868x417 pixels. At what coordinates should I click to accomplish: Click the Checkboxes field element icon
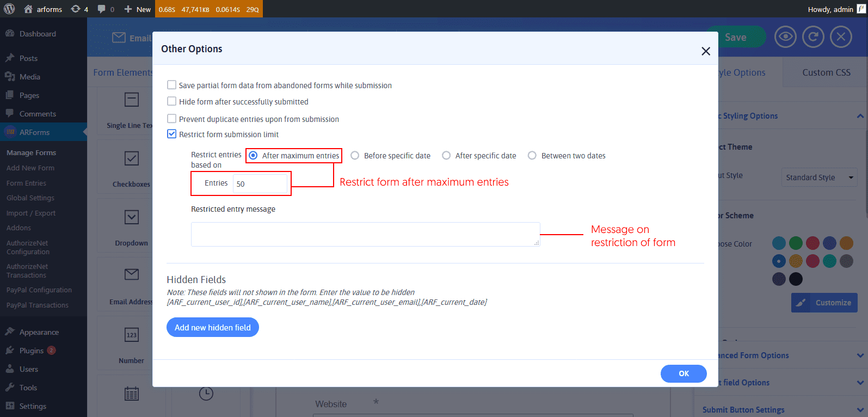132,158
